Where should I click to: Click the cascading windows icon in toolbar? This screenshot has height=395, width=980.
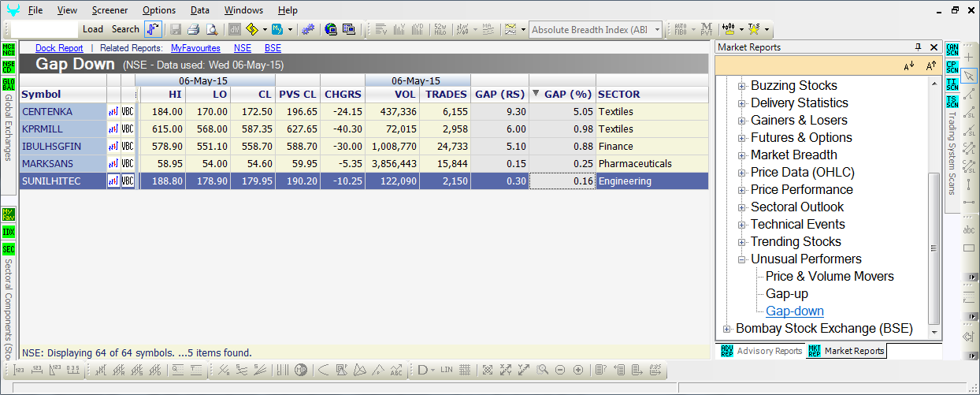(x=349, y=29)
